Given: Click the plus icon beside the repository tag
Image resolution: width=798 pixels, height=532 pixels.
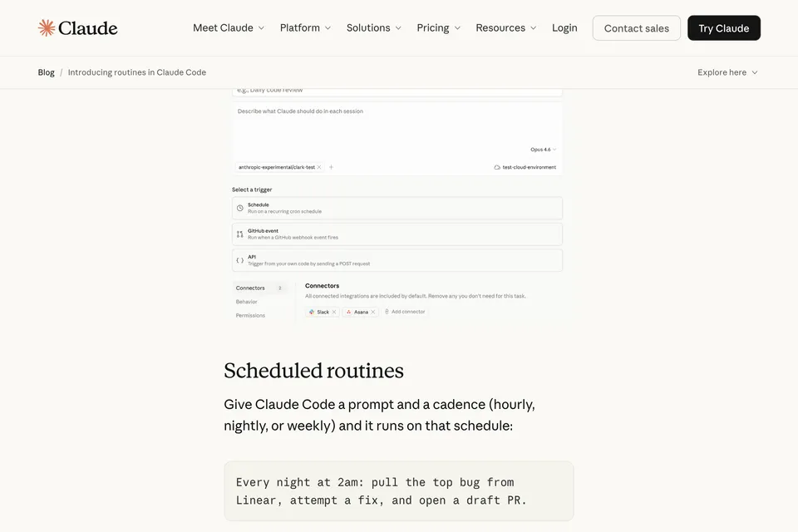Looking at the screenshot, I should pos(331,167).
